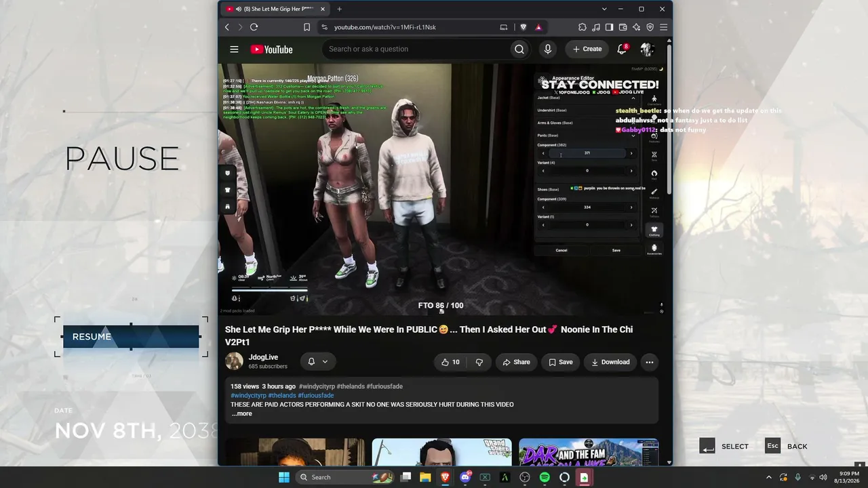The image size is (868, 488).
Task: Open the blue #windycityrp hashtag link
Action: tap(248, 395)
